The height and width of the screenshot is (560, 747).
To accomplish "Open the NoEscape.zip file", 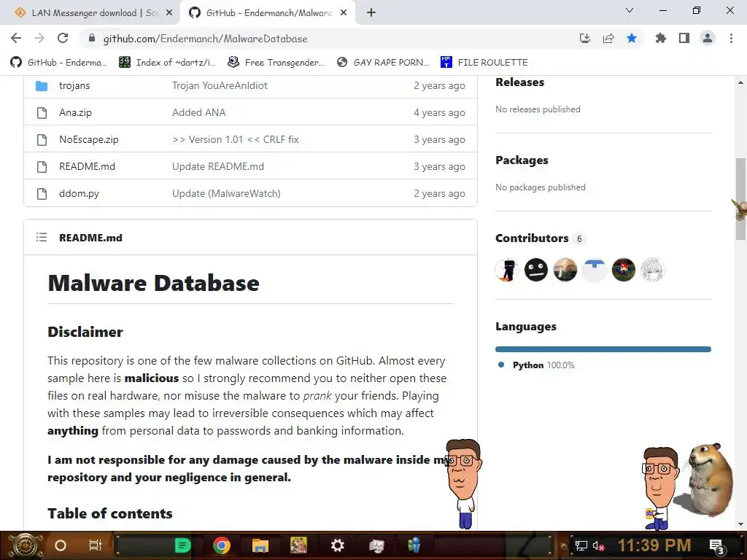I will [88, 139].
